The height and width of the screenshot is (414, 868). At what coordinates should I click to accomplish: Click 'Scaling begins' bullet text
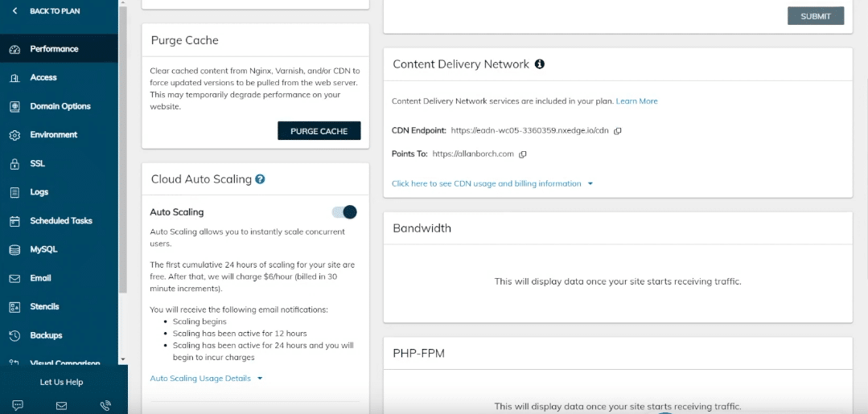200,322
